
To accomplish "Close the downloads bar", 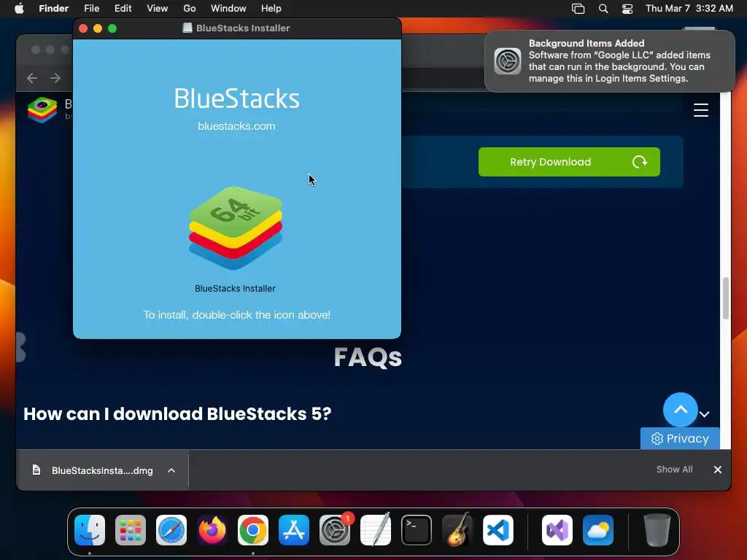I will click(718, 470).
